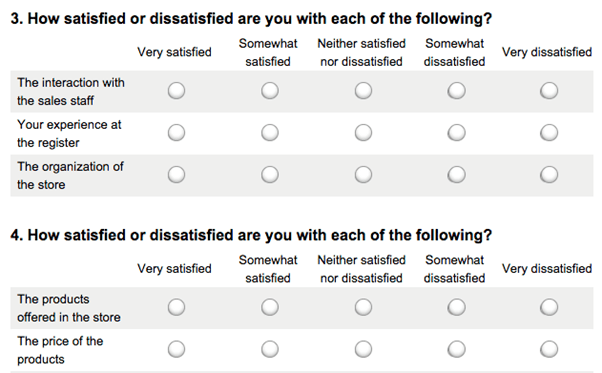Choose Neither satisfied nor dissatisfied for products offered

click(363, 307)
